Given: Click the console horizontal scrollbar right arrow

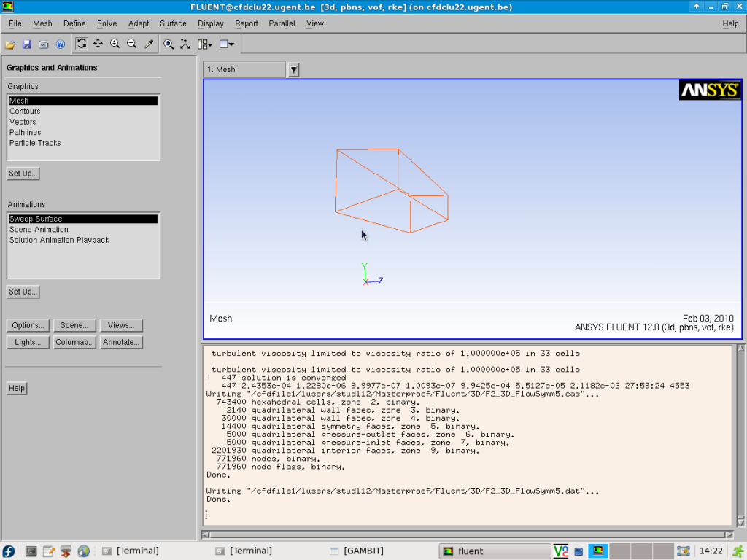Looking at the screenshot, I should [x=729, y=534].
